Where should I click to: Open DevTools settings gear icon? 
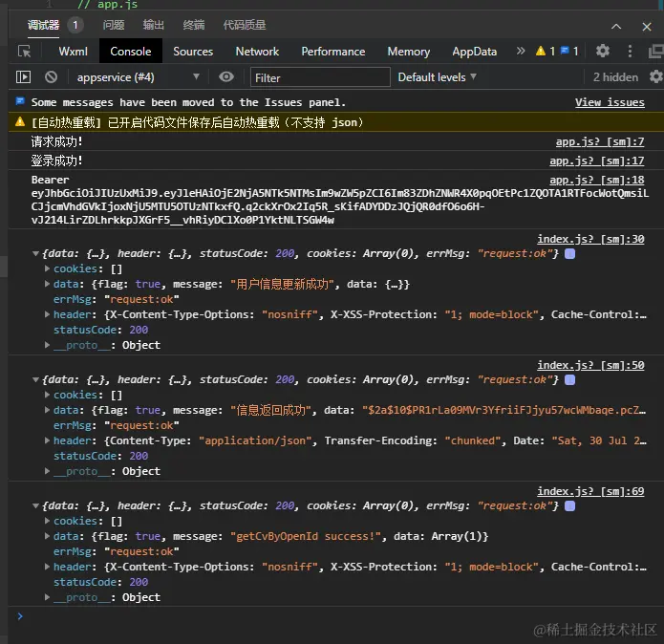pos(603,52)
